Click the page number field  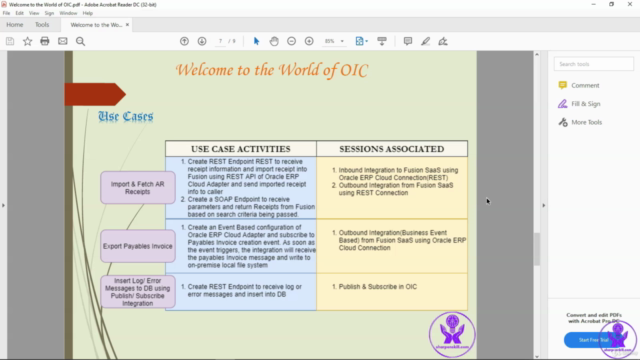click(220, 41)
